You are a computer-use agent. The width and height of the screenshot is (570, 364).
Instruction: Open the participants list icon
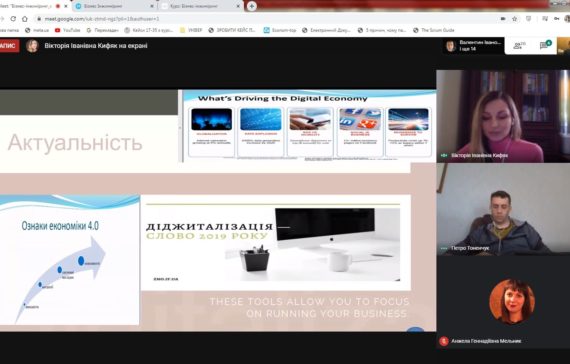(x=519, y=46)
